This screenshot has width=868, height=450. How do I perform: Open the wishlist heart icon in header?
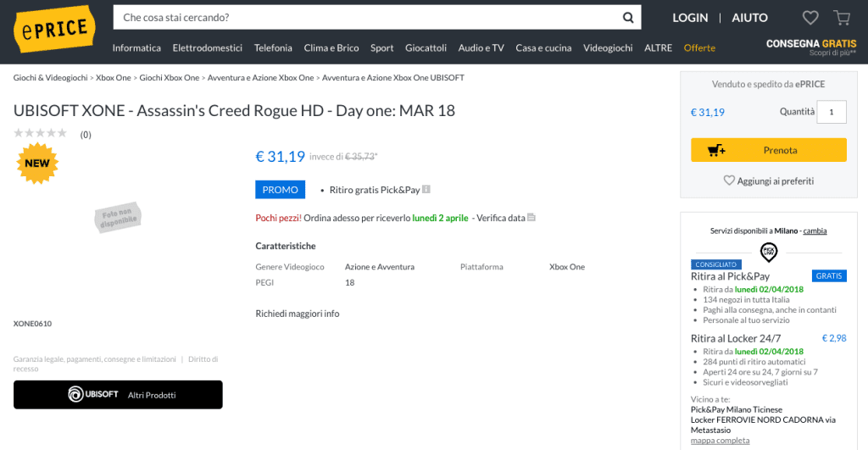click(810, 18)
